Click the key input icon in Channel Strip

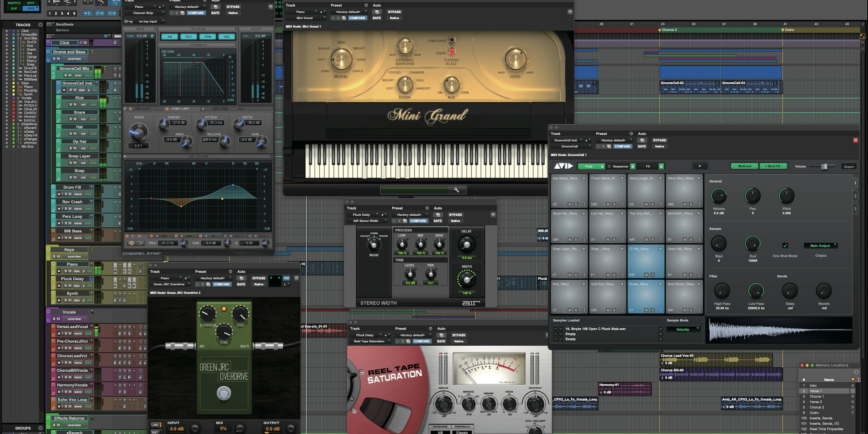(x=128, y=21)
